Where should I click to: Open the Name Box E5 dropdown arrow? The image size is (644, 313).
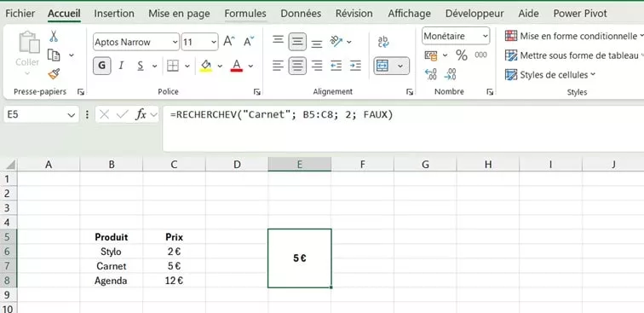point(71,115)
